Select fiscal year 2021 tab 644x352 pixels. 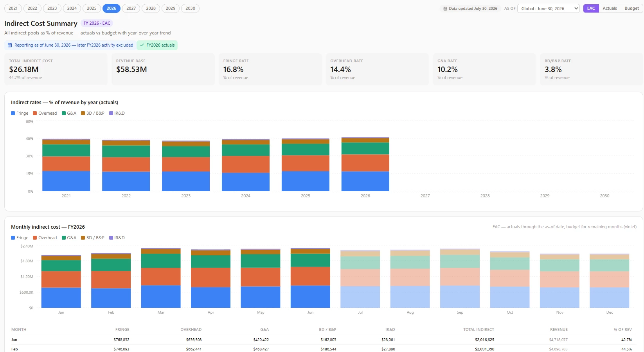[13, 8]
